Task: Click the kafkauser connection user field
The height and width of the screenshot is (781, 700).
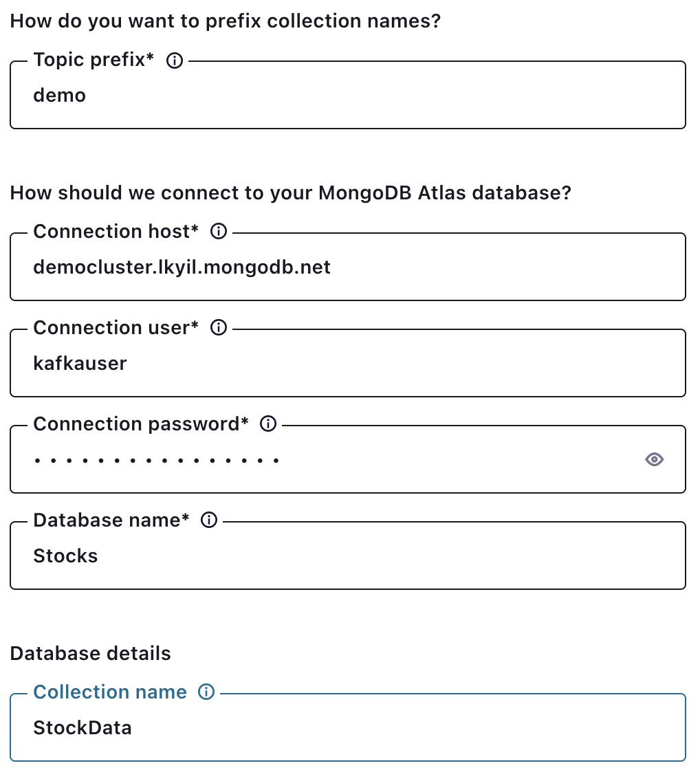Action: [x=347, y=364]
